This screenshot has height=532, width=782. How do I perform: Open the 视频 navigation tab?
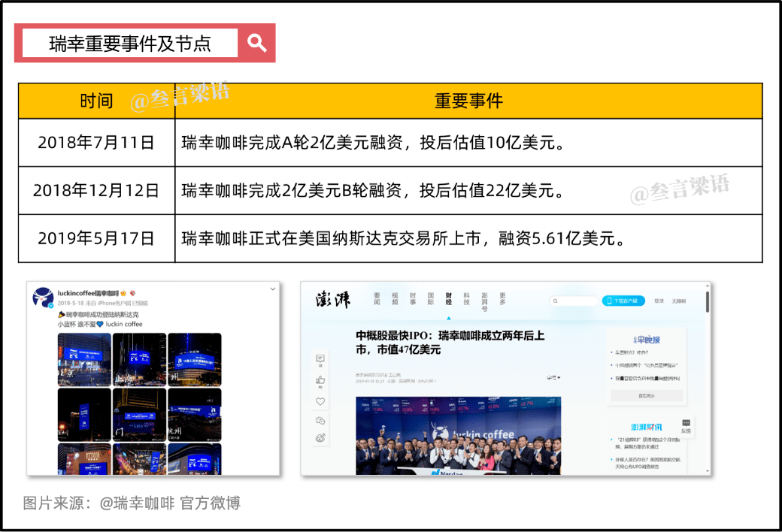pos(395,299)
